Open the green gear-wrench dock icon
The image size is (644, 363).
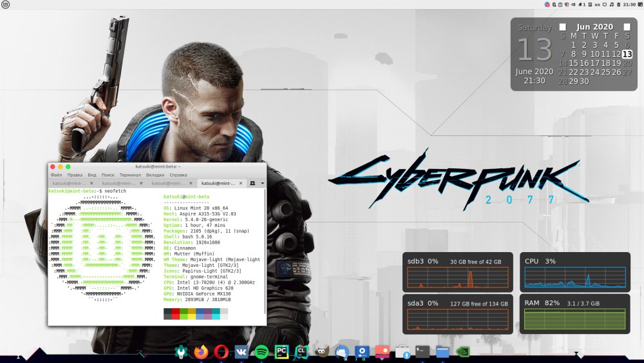point(181,352)
